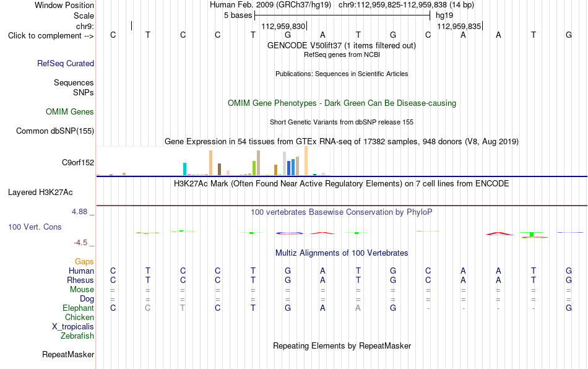Click the dark brown GTEx expression bar

coord(219,170)
